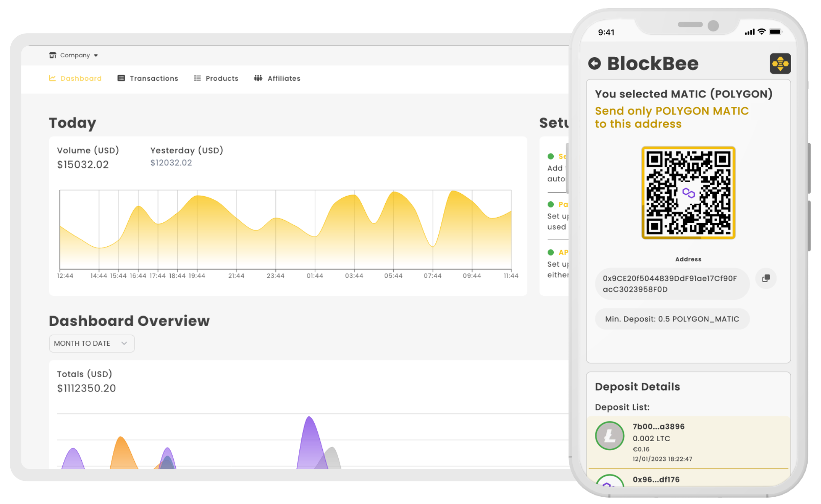Tap the BlockBee hexagon logo icon
This screenshot has width=821, height=504.
(780, 63)
